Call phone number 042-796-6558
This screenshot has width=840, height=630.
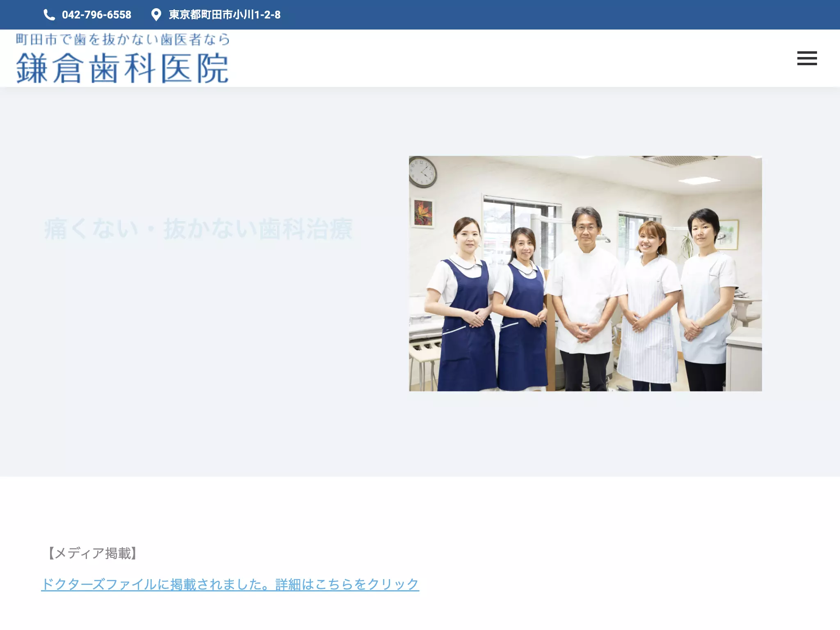tap(96, 15)
